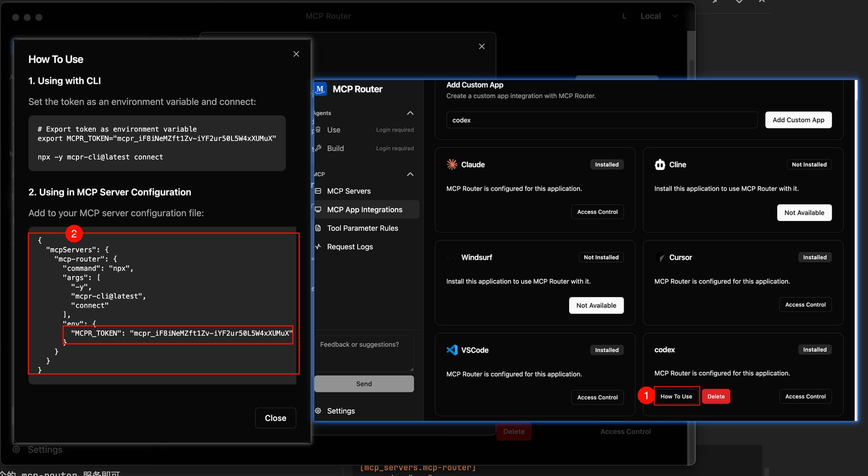Click the Add Custom App button
This screenshot has height=476, width=868.
pos(798,120)
